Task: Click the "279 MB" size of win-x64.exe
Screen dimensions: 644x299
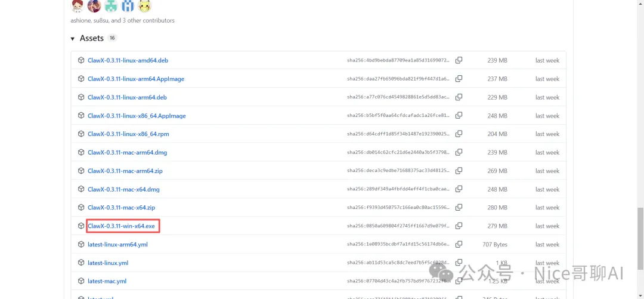Action: click(x=497, y=226)
